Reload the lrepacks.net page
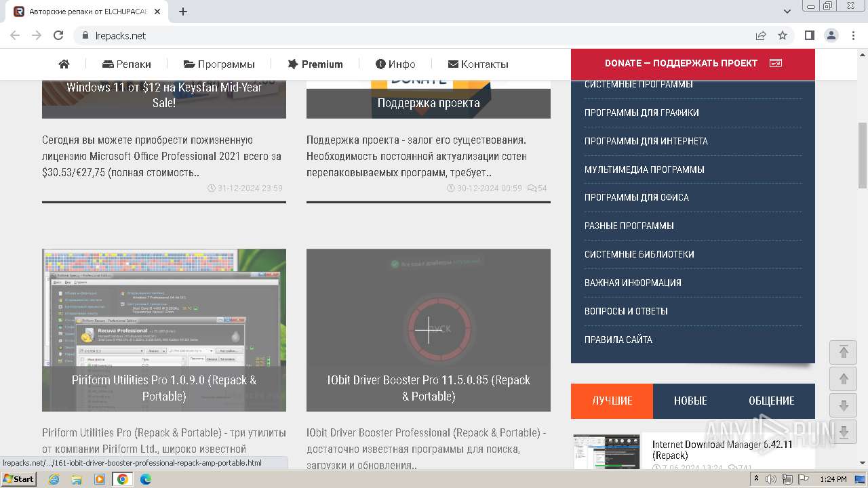The width and height of the screenshot is (868, 488). 58,35
